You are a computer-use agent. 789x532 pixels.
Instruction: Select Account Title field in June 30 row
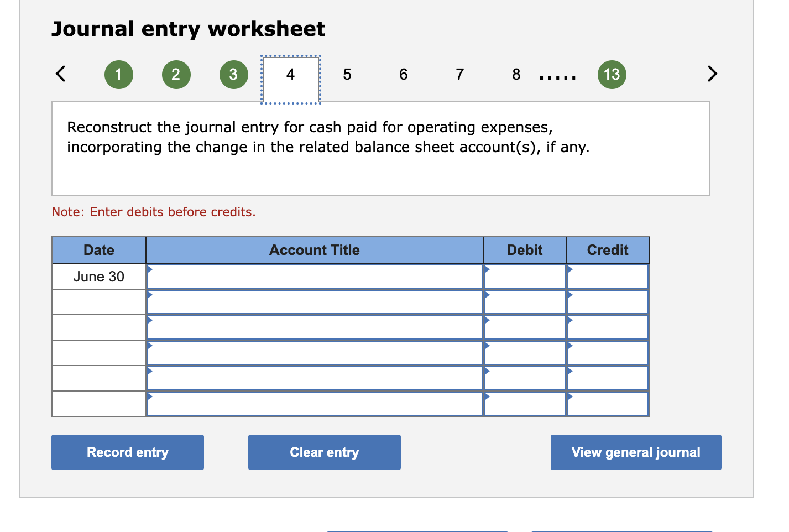[315, 277]
